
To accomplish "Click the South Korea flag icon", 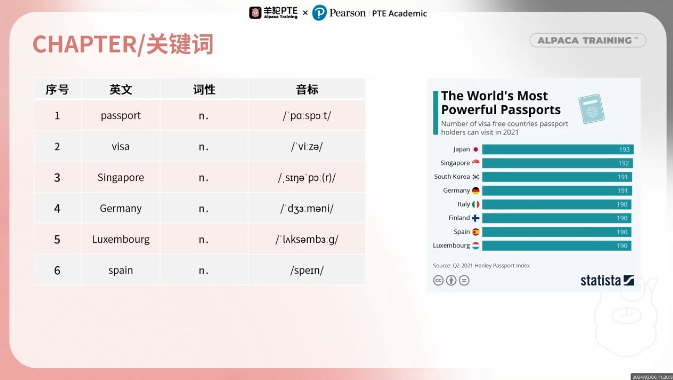I will coord(476,177).
